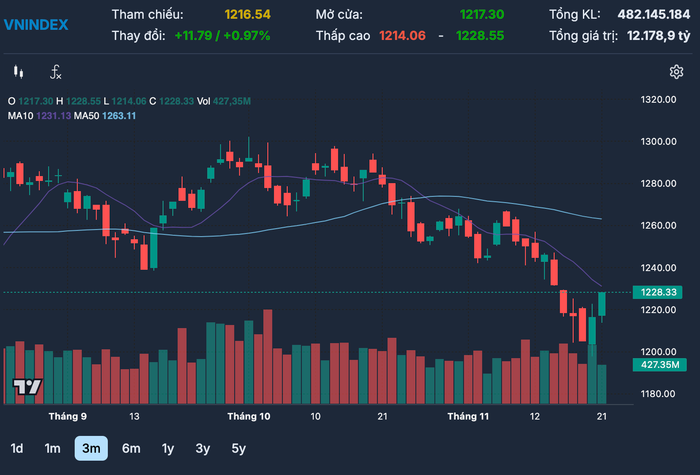Click the high value 1228.55
This screenshot has height=475, width=700.
pos(480,36)
